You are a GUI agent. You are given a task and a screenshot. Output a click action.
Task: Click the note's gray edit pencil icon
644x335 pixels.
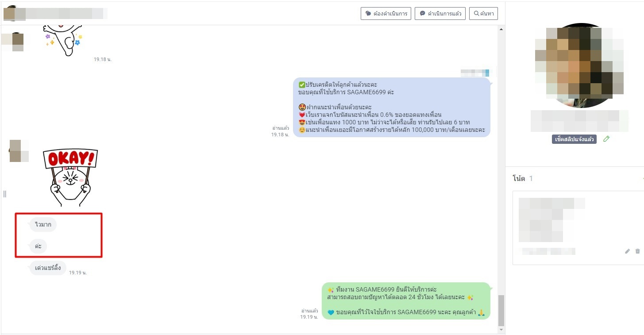coord(627,251)
